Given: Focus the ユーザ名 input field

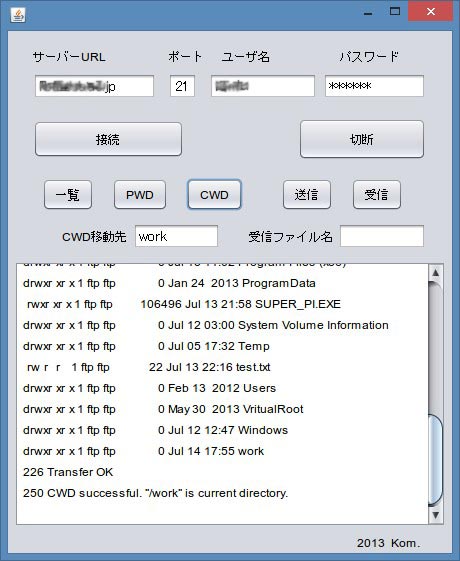Looking at the screenshot, I should [263, 86].
